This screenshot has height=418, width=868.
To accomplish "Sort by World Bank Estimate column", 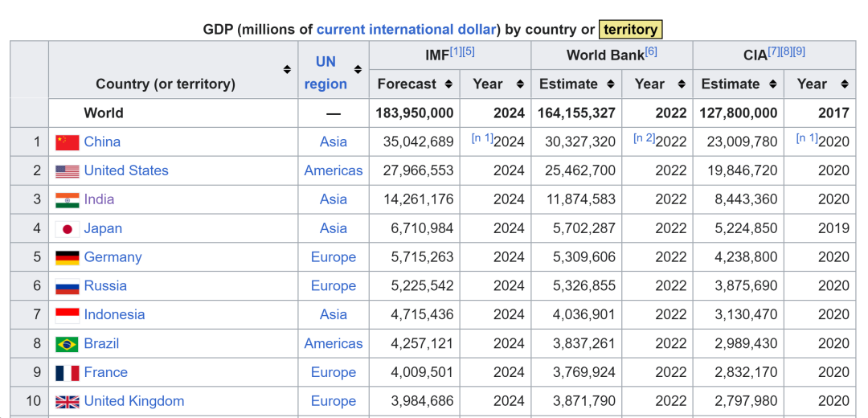I will point(611,84).
